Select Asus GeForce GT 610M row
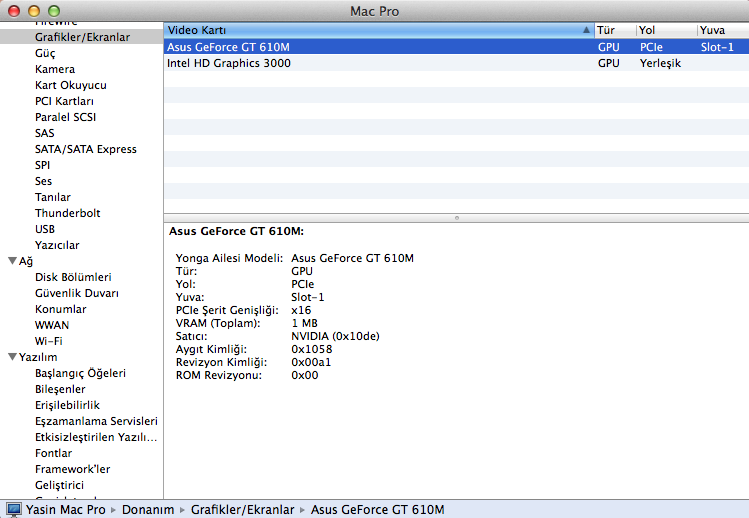Viewport: 749px width, 518px height. (x=456, y=47)
